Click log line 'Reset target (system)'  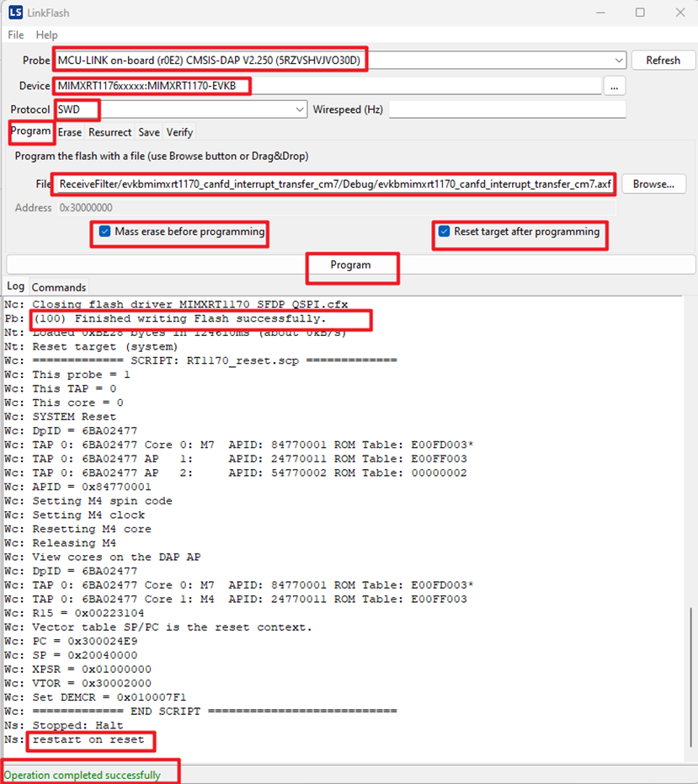pos(105,346)
